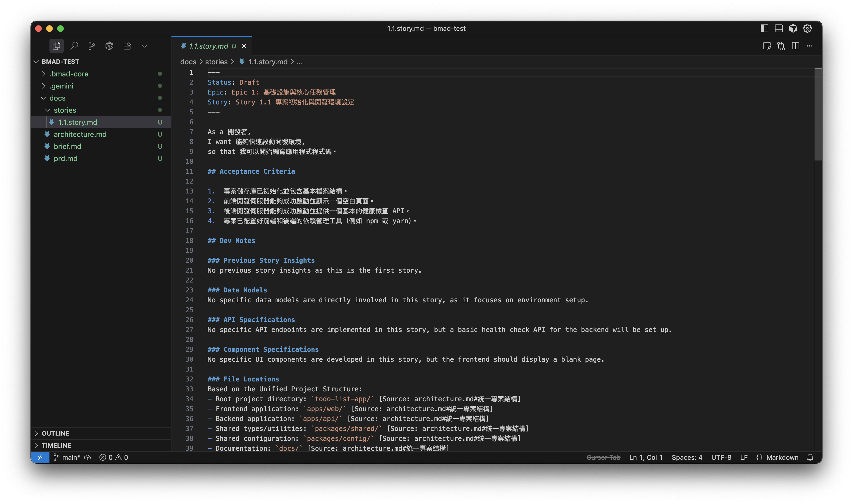Viewport: 853px width, 504px height.
Task: Change encoding via UTF-8
Action: click(721, 457)
